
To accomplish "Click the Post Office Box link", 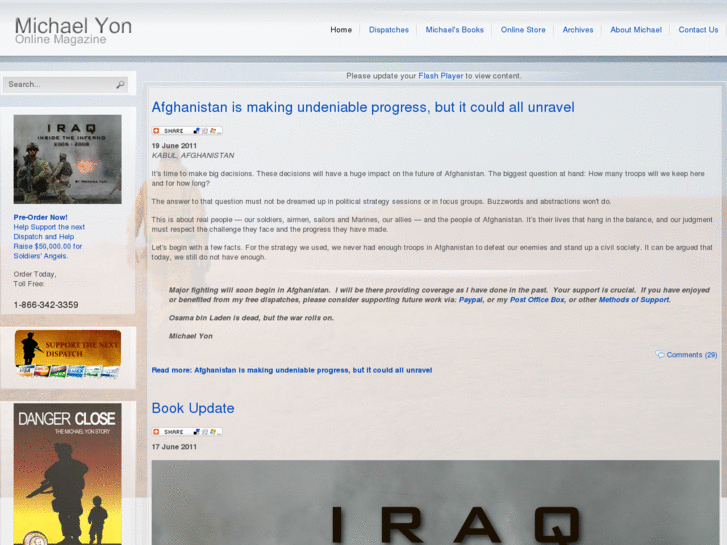I will tap(537, 300).
